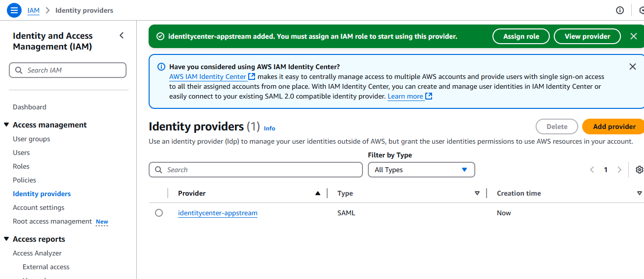
Task: Open Identity providers in the sidebar
Action: tap(42, 194)
